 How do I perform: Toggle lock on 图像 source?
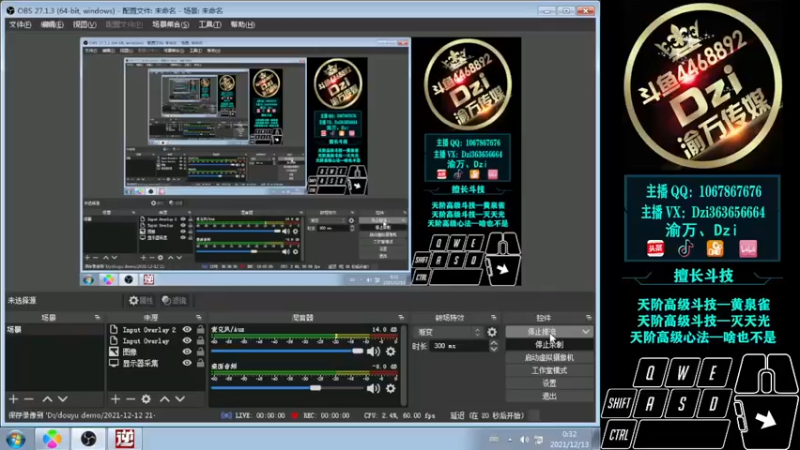[201, 352]
